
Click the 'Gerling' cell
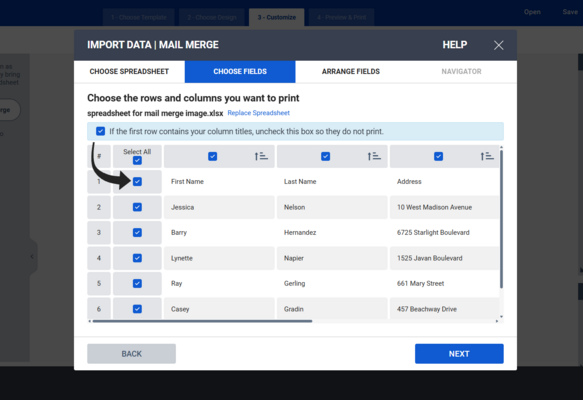[x=332, y=283]
